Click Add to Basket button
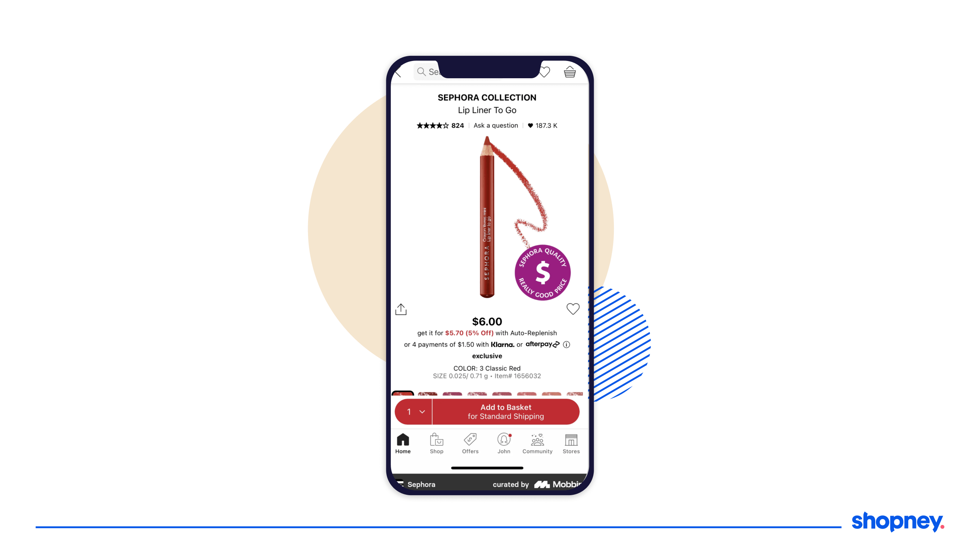This screenshot has width=980, height=551. [505, 411]
